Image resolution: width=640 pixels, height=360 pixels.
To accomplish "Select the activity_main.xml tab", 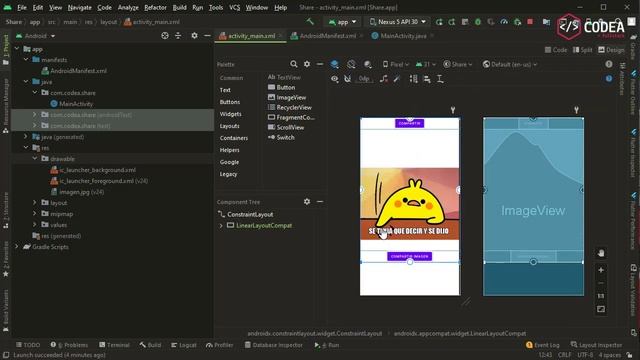I will (x=251, y=36).
